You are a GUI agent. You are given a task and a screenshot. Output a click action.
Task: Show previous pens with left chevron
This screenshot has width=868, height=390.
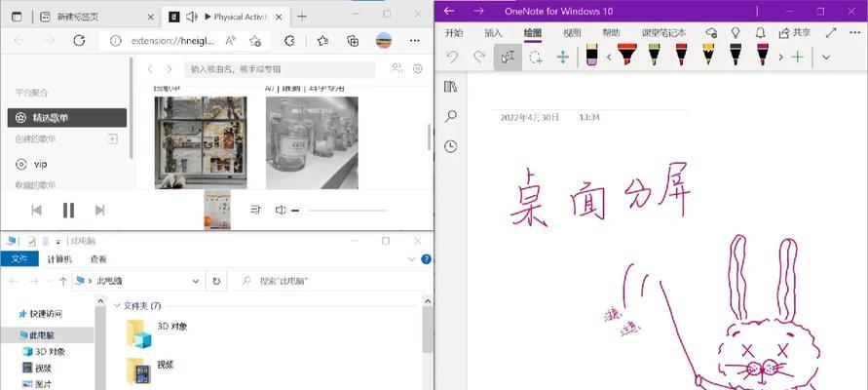click(610, 58)
